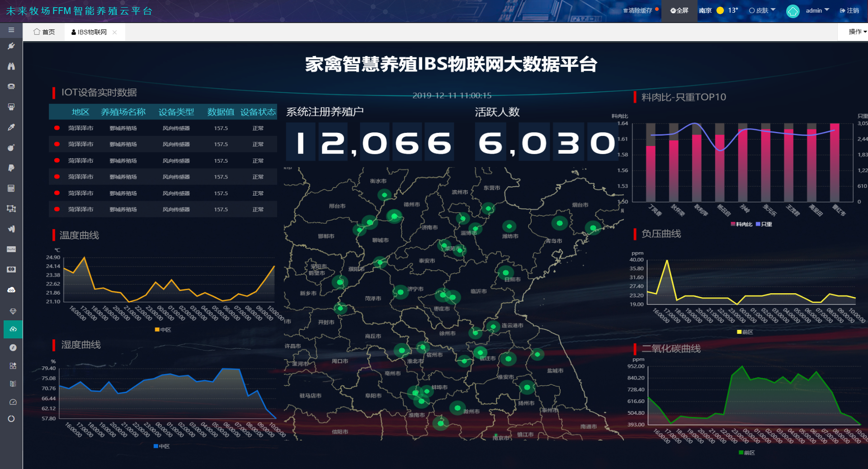Switch to the 首页 tab
Image resolution: width=868 pixels, height=469 pixels.
coord(44,32)
